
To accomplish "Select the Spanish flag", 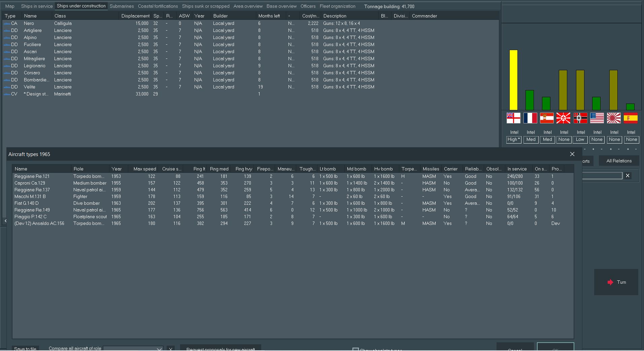I will coord(631,118).
